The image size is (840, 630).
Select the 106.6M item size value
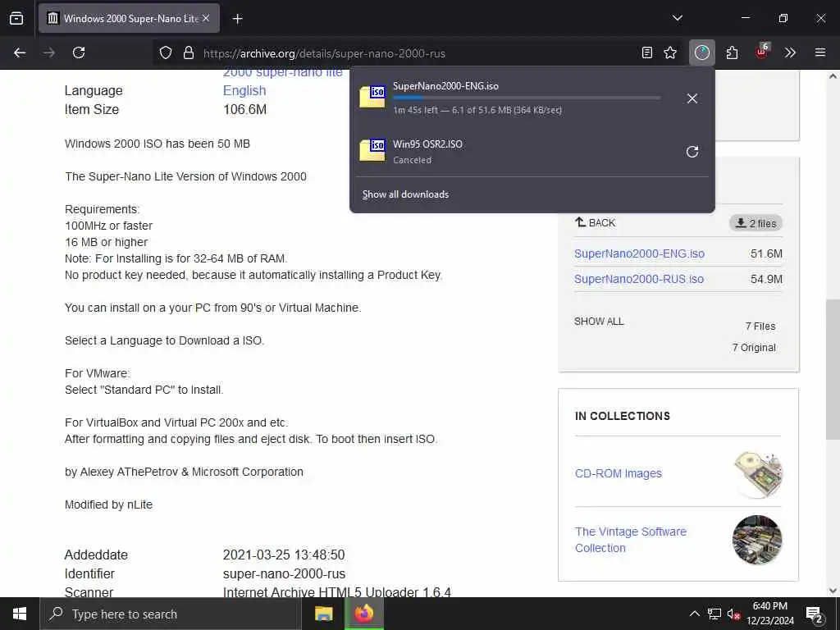point(244,109)
